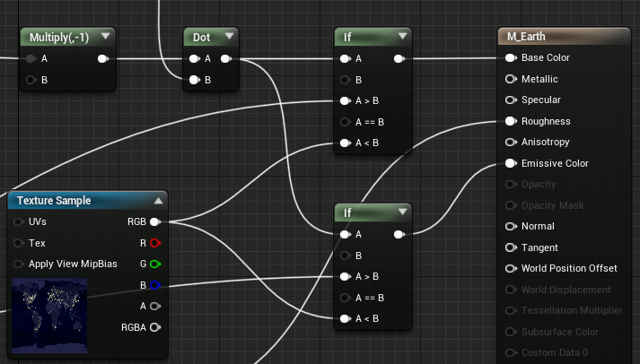Click the World Position Offset pin
Screen dimensions: 640x364
[x=511, y=269]
